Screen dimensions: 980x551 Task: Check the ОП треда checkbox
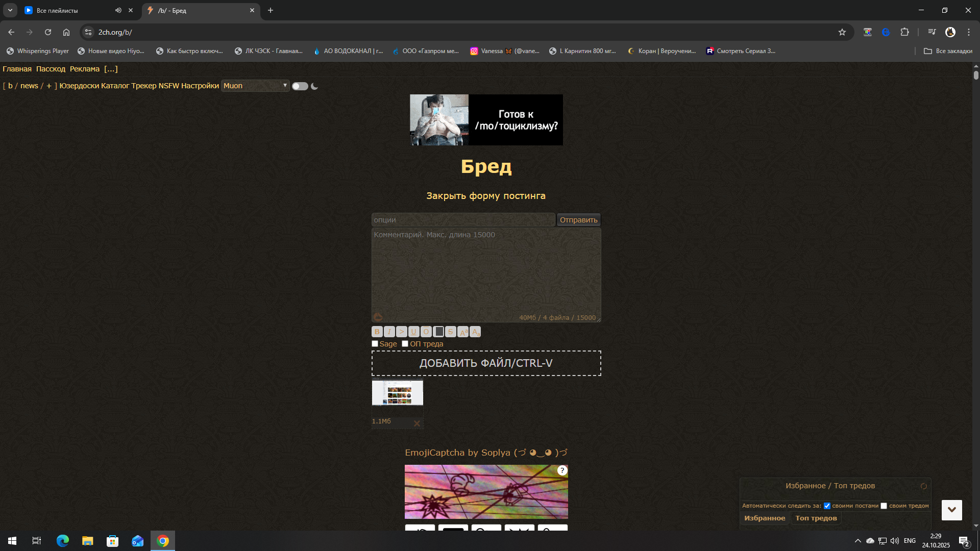[405, 344]
